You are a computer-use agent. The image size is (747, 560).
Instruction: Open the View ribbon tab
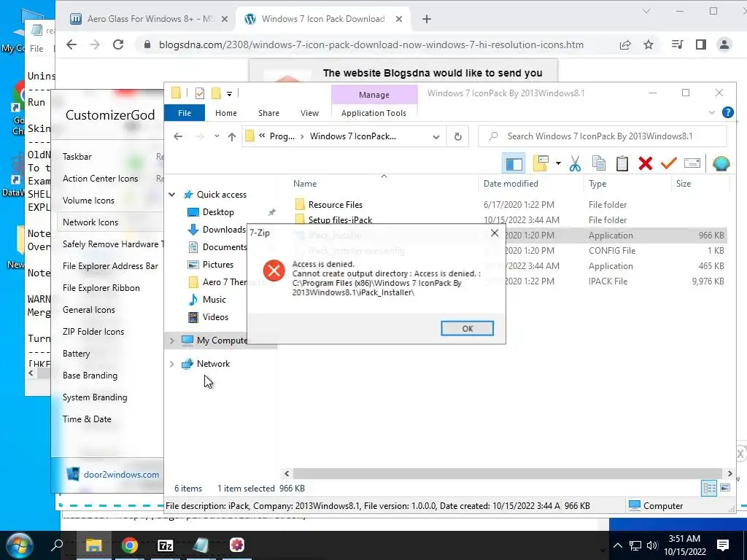(309, 113)
